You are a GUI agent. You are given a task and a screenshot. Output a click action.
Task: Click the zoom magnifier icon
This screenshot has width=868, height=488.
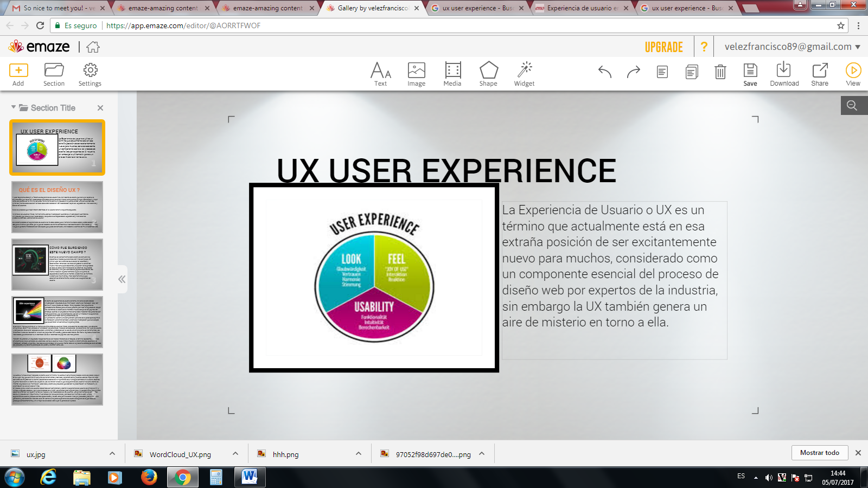[x=852, y=105]
